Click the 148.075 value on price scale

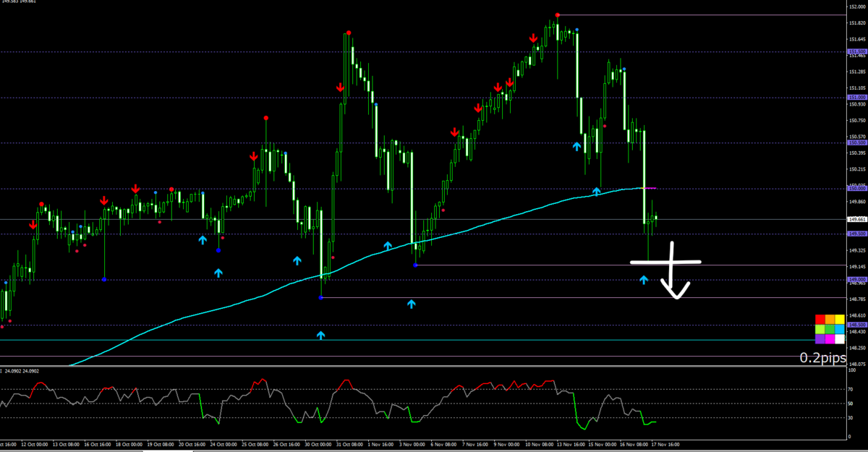tap(858, 364)
